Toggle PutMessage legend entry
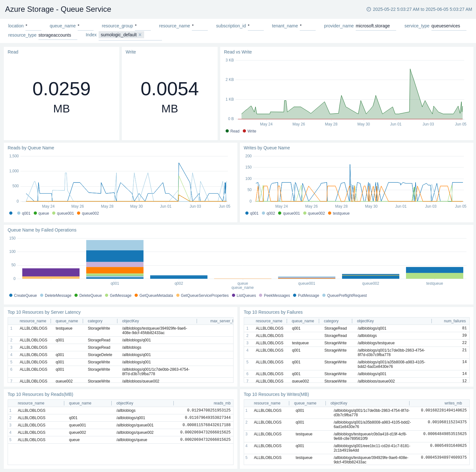This screenshot has width=476, height=472. click(x=306, y=296)
